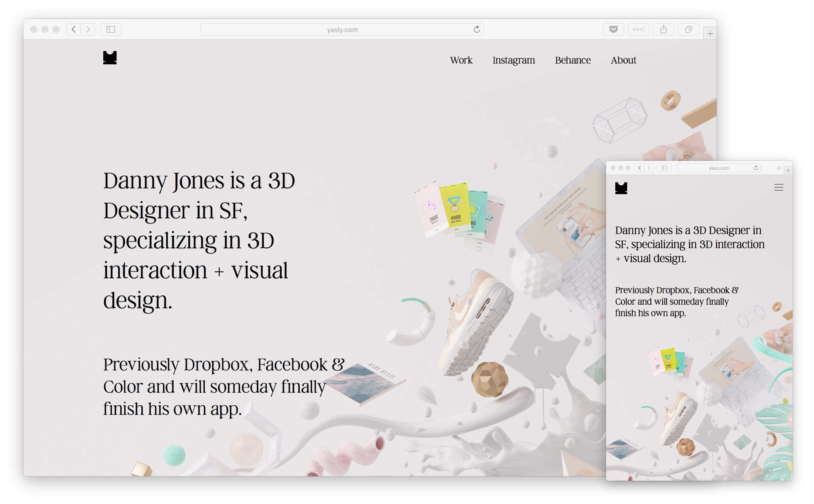
Task: Click the black logo mark in the header
Action: 110,58
